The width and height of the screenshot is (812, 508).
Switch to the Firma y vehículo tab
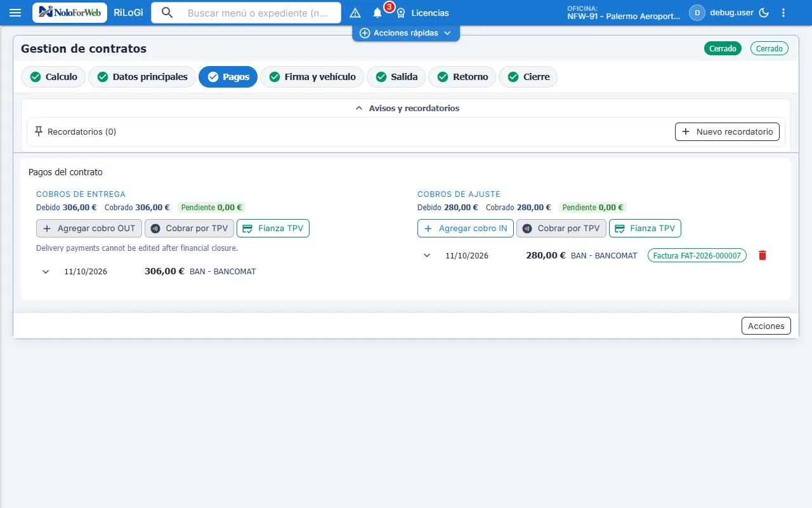pyautogui.click(x=312, y=77)
